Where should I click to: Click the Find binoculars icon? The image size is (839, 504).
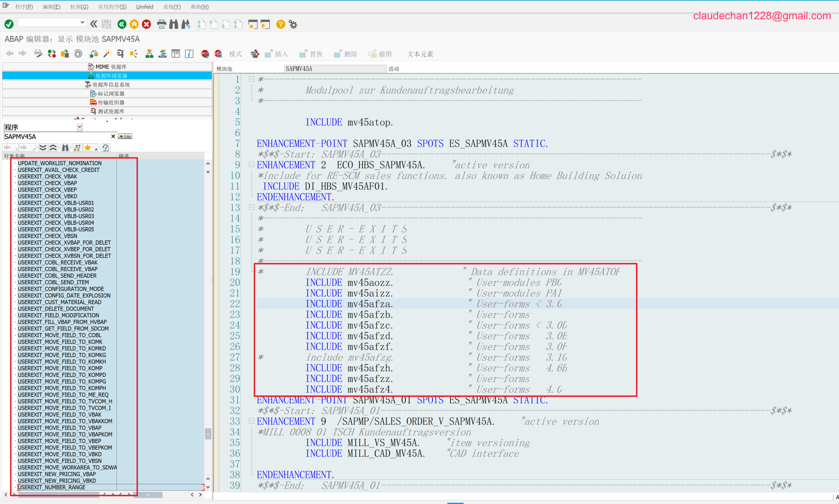coord(174,24)
